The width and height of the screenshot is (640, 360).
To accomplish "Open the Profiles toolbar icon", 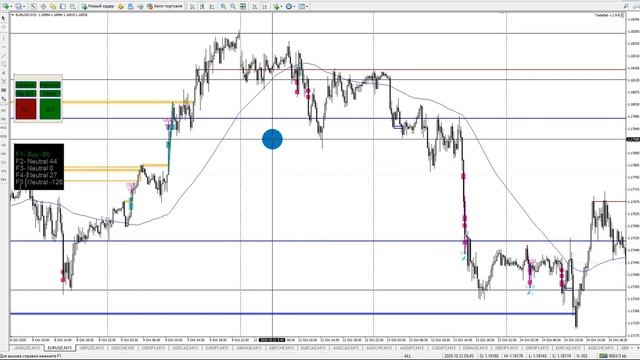I will pos(18,7).
